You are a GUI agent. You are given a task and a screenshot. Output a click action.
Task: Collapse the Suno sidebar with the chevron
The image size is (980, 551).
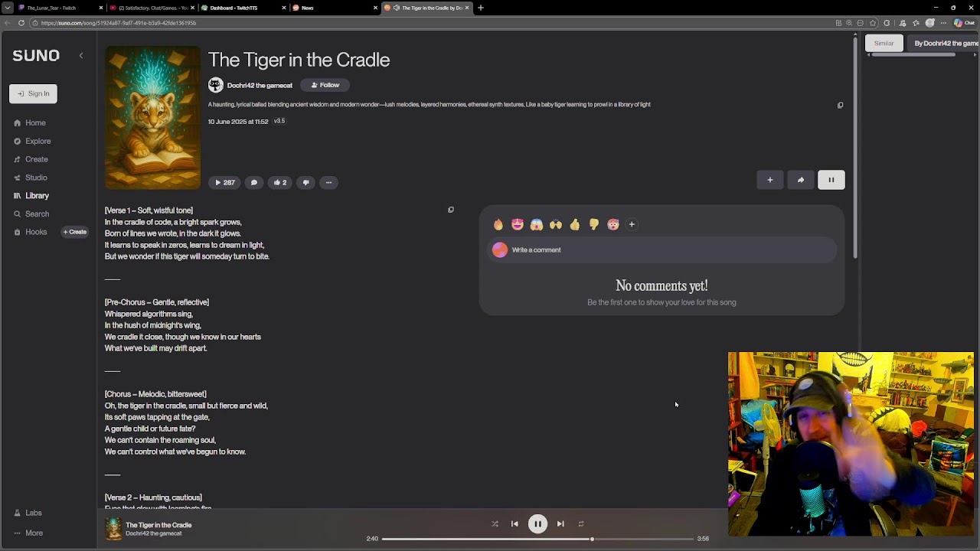coord(81,55)
